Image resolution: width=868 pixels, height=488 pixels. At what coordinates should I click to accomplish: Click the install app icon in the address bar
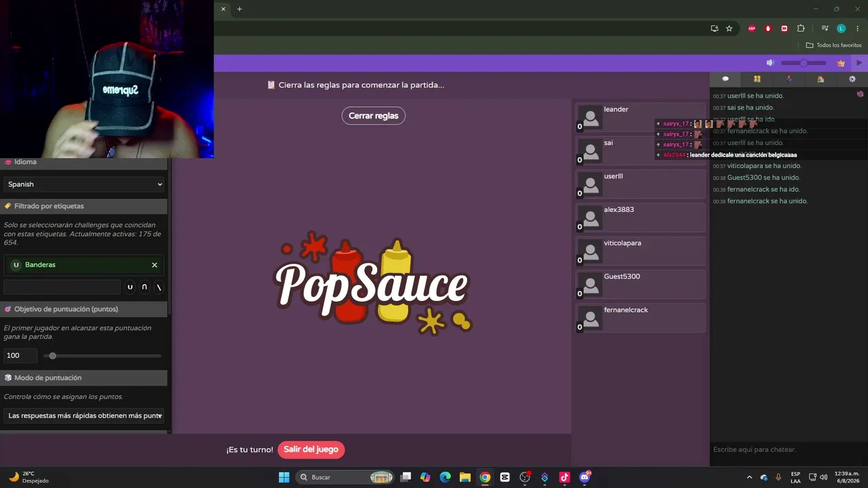click(x=715, y=28)
